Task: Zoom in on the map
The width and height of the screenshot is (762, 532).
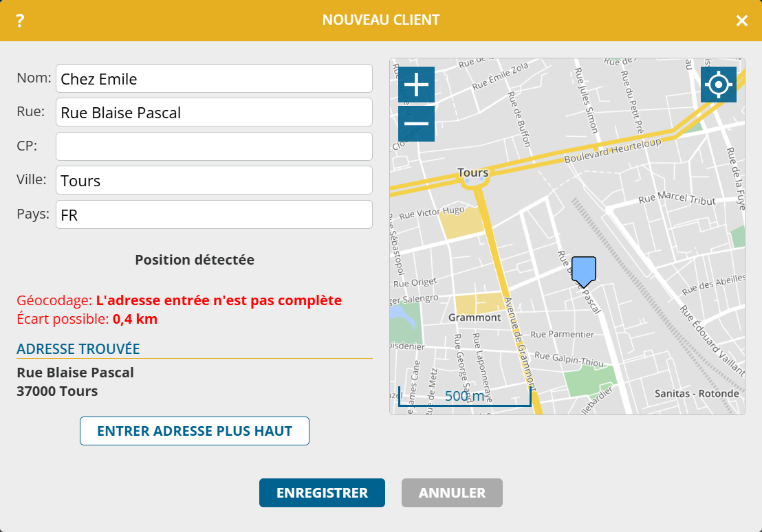Action: [x=416, y=85]
